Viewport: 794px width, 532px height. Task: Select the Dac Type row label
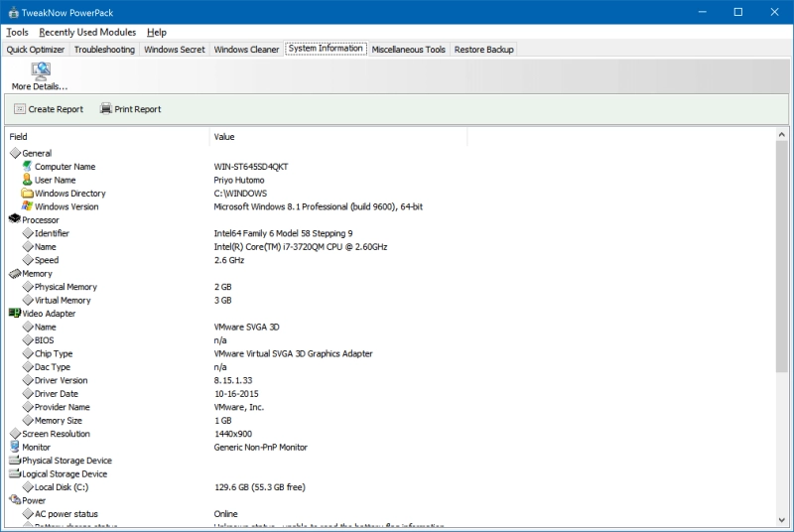53,367
